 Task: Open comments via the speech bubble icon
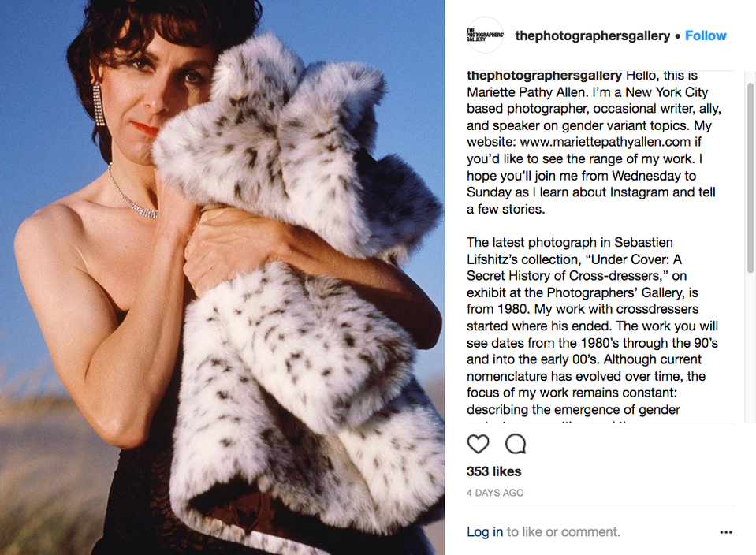pos(516,444)
